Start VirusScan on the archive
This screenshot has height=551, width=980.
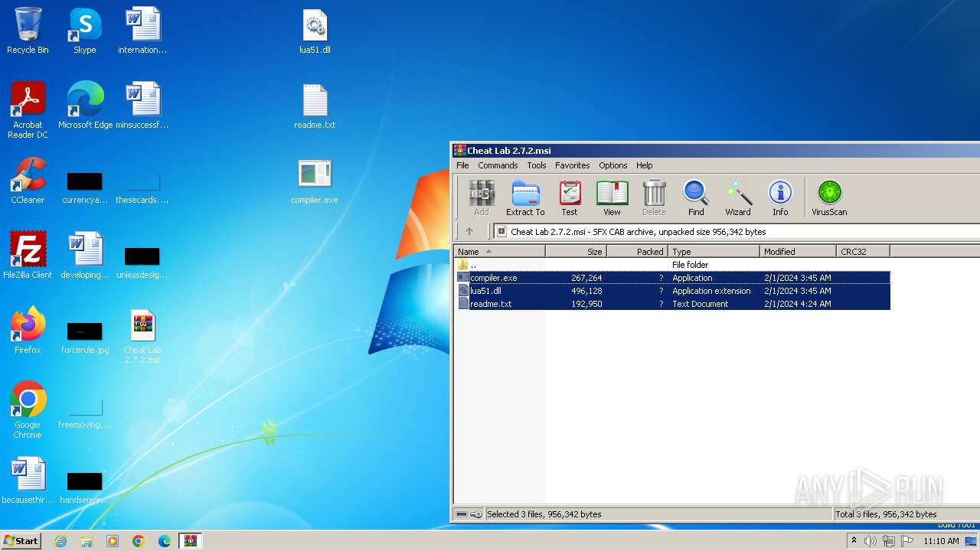click(x=829, y=198)
